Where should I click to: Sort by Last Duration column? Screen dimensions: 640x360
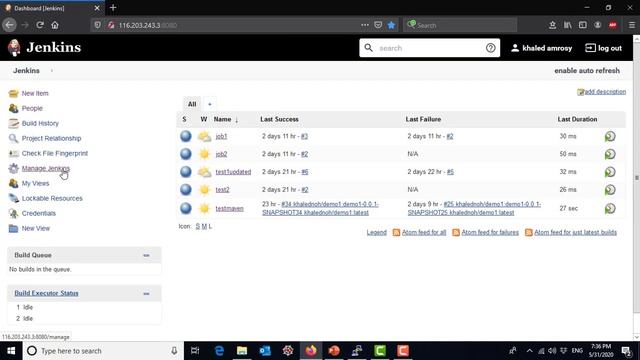click(578, 119)
